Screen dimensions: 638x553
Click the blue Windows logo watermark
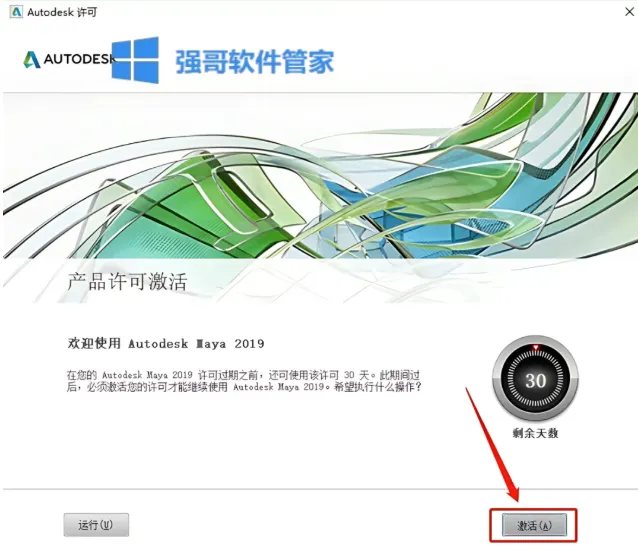(135, 60)
